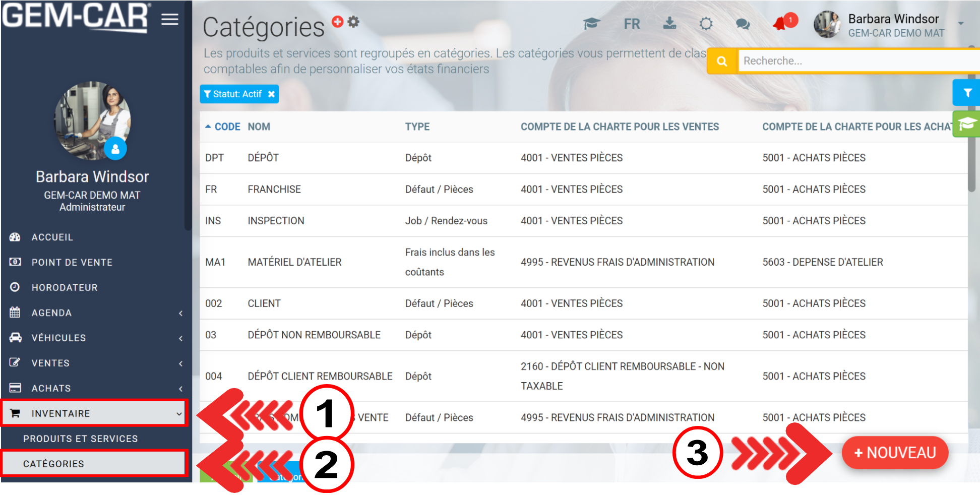Open Produits et Services submenu item
Viewport: 980px width, 495px height.
[x=80, y=439]
